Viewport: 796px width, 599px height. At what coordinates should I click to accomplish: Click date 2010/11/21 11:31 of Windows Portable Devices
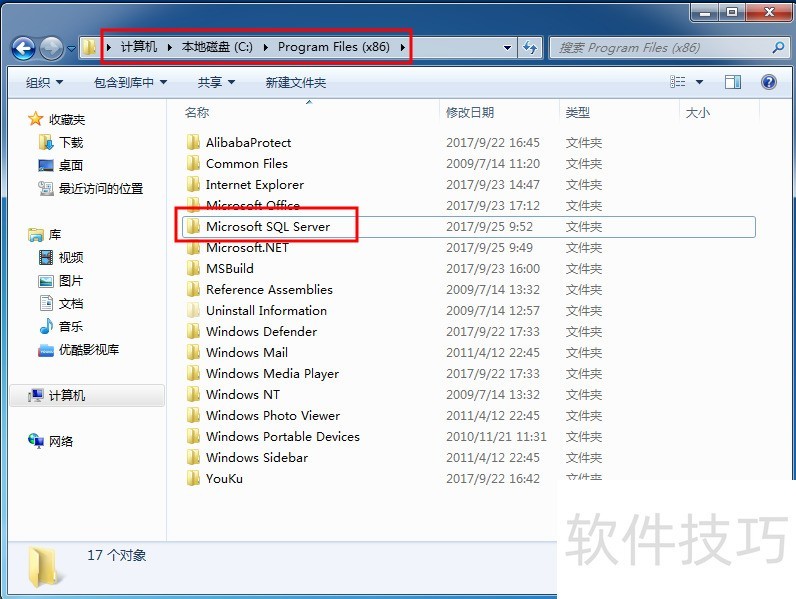(x=496, y=437)
